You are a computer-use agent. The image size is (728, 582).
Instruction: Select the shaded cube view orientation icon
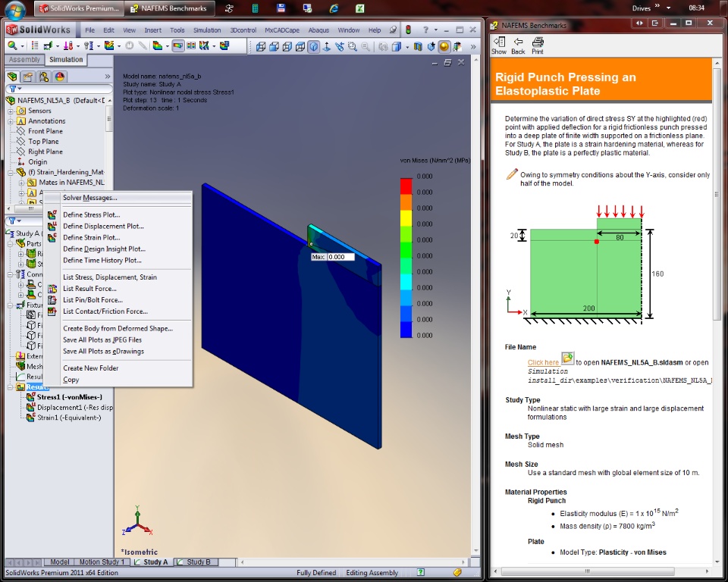314,46
